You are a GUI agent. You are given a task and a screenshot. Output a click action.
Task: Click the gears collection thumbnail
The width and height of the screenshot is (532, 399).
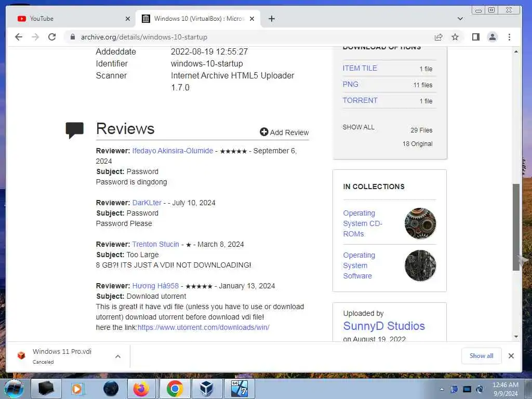[x=420, y=223]
